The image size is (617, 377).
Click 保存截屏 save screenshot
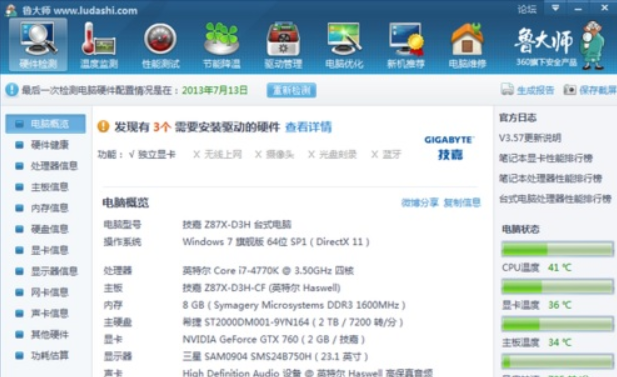pos(589,90)
